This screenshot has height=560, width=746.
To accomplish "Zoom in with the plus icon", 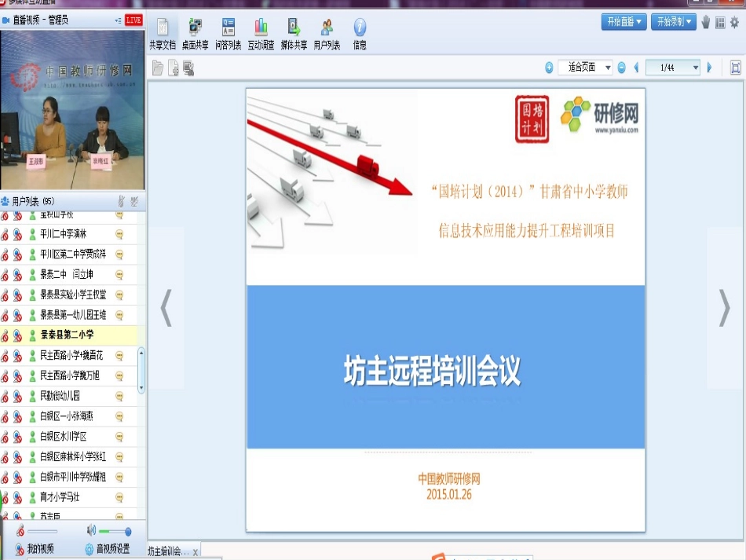I will tap(549, 68).
